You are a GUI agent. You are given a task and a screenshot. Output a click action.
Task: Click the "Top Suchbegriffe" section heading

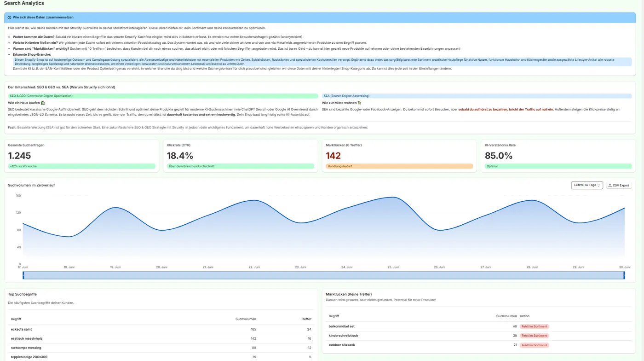23,294
